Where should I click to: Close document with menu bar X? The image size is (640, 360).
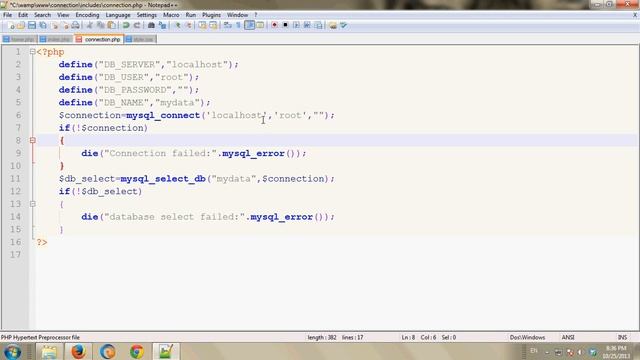pos(635,15)
